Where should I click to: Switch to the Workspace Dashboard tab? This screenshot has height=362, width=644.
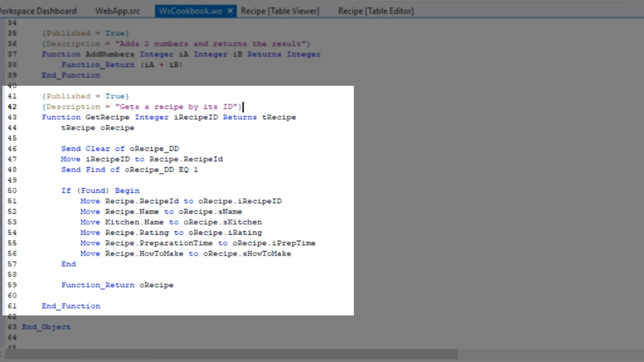[38, 11]
